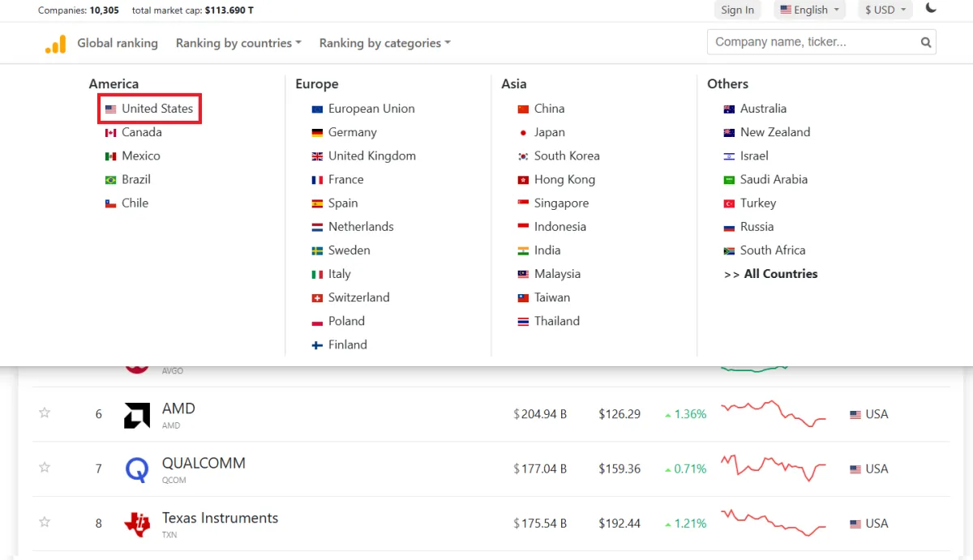Expand Ranking by categories menu
This screenshot has height=560, width=973.
point(385,43)
